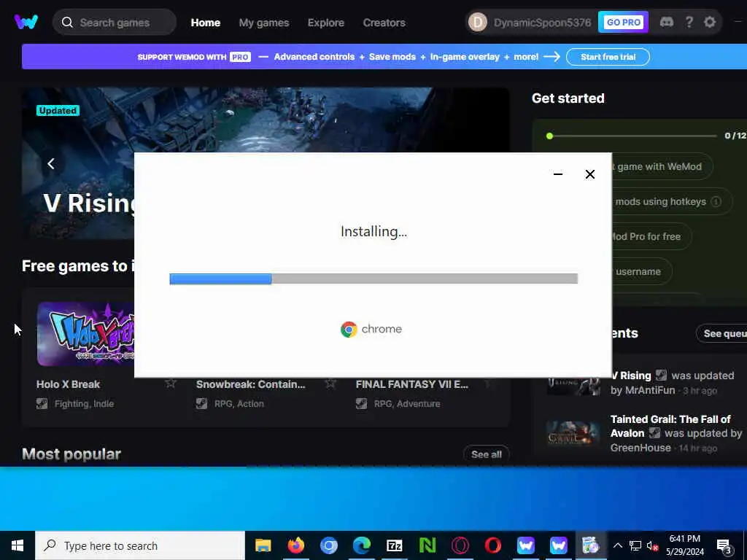Launch red Opera browser from taskbar

(493, 545)
